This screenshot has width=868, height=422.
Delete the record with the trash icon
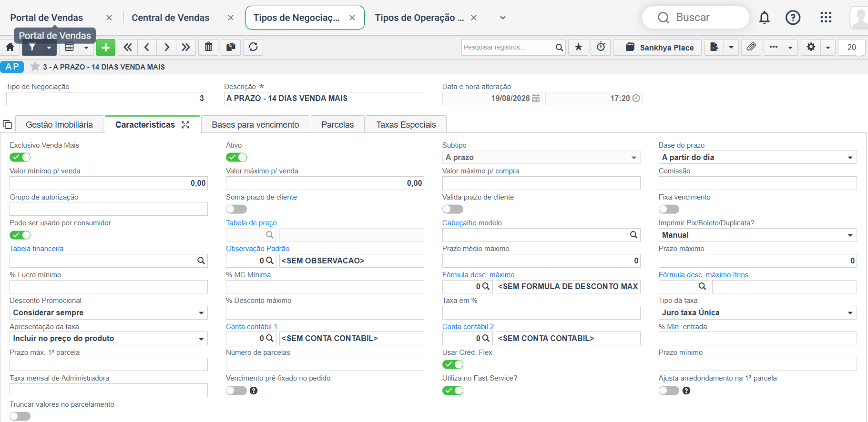click(208, 47)
